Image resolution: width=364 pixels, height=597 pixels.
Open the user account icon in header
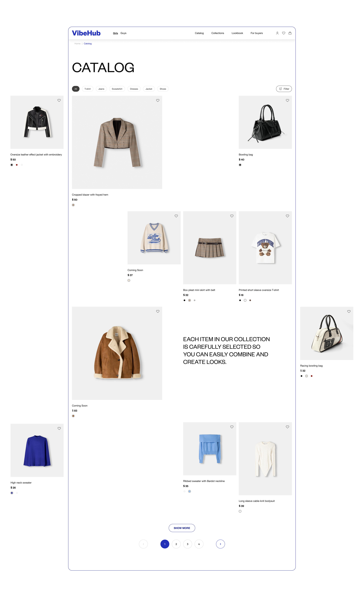click(x=277, y=33)
